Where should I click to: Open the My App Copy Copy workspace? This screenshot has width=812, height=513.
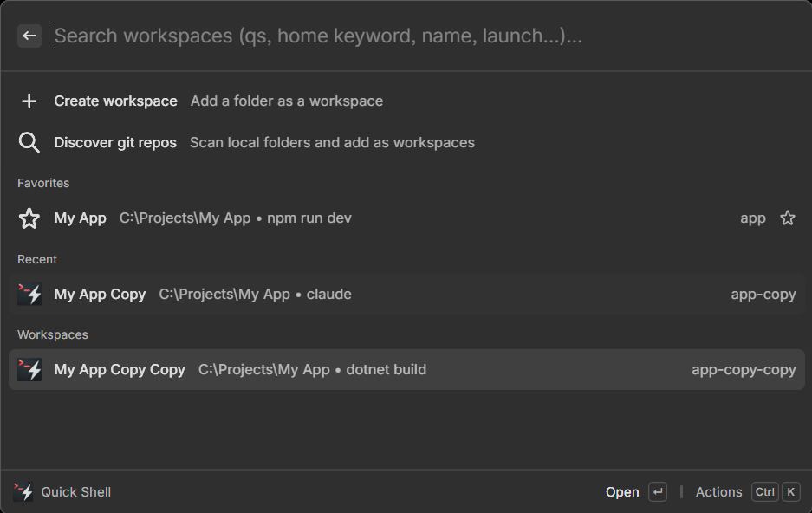click(406, 370)
